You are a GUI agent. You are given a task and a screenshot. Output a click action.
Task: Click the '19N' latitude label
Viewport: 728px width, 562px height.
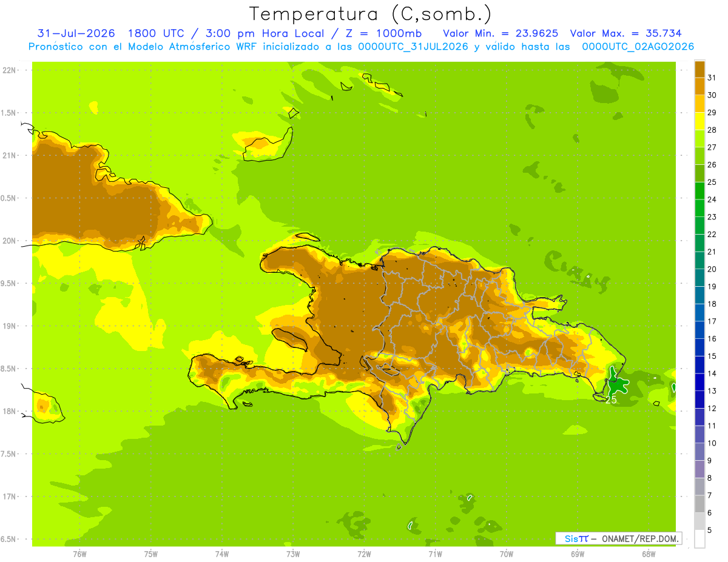(9, 326)
